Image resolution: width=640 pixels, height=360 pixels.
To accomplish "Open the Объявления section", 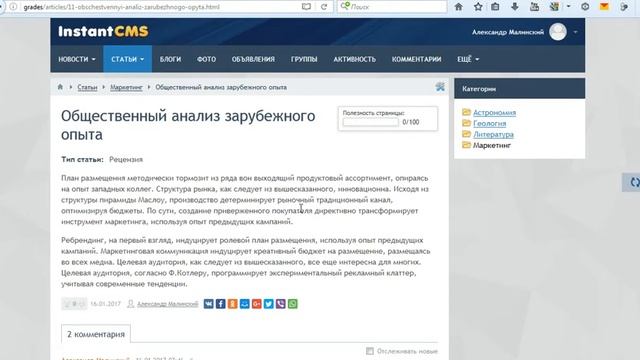I will coord(253,59).
